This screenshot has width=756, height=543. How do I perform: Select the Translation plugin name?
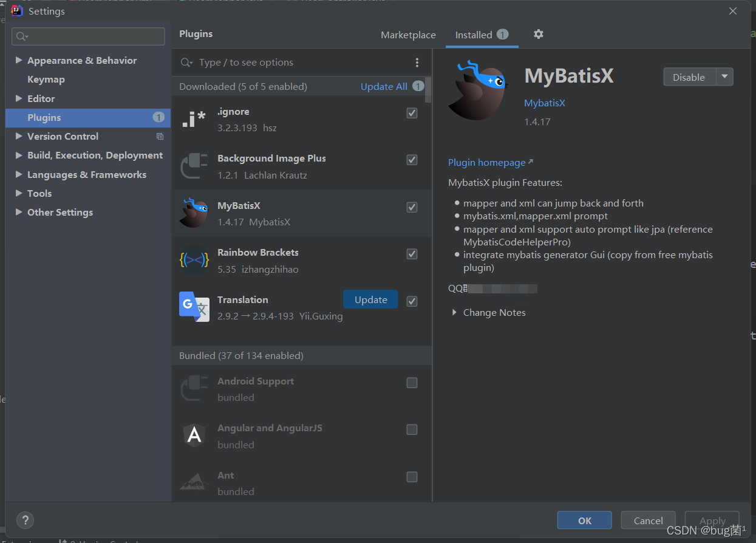pos(243,299)
